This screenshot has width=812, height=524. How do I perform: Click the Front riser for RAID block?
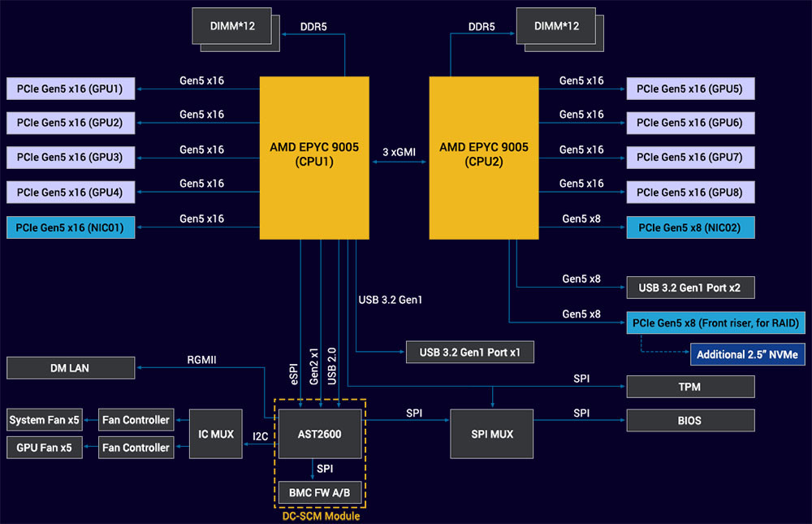click(715, 323)
